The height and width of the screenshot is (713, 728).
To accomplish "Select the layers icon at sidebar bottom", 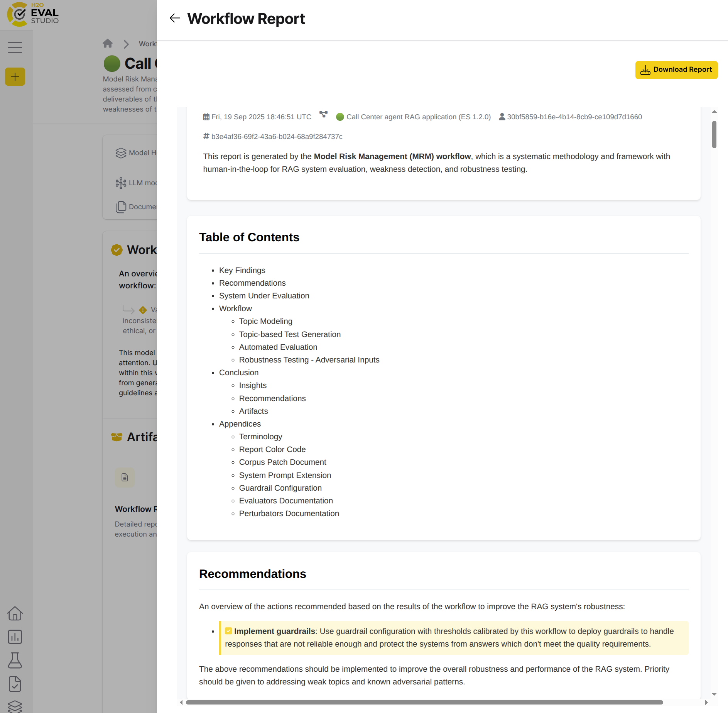I will (x=15, y=706).
